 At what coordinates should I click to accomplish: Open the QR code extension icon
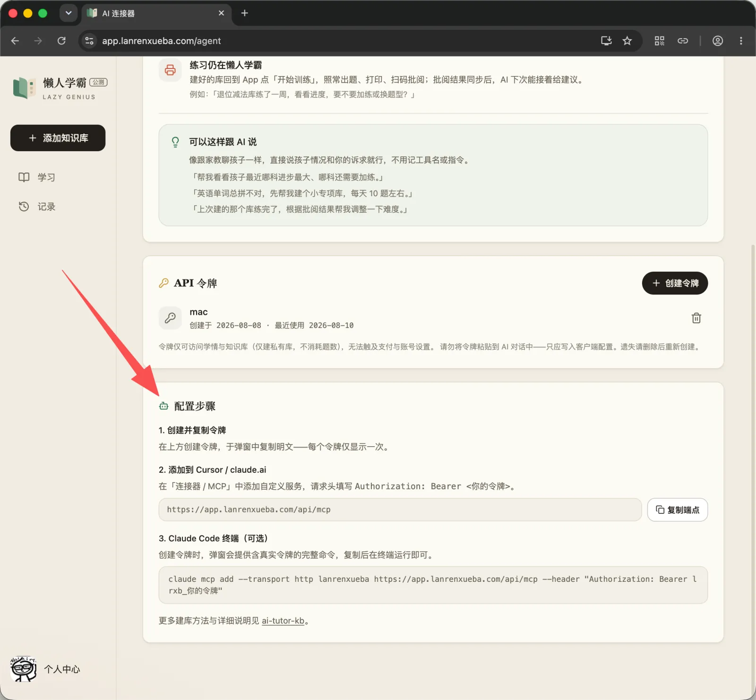[x=660, y=41]
